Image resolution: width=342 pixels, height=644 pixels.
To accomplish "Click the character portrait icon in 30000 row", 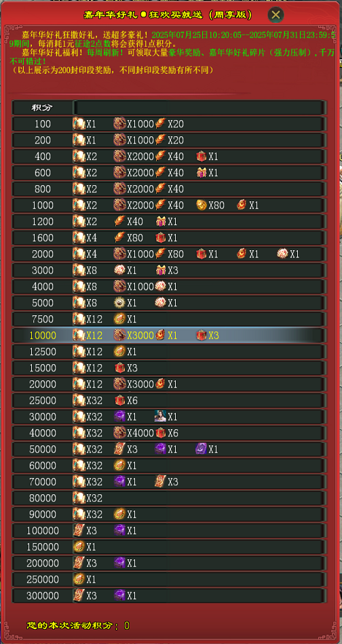I will pos(160,416).
